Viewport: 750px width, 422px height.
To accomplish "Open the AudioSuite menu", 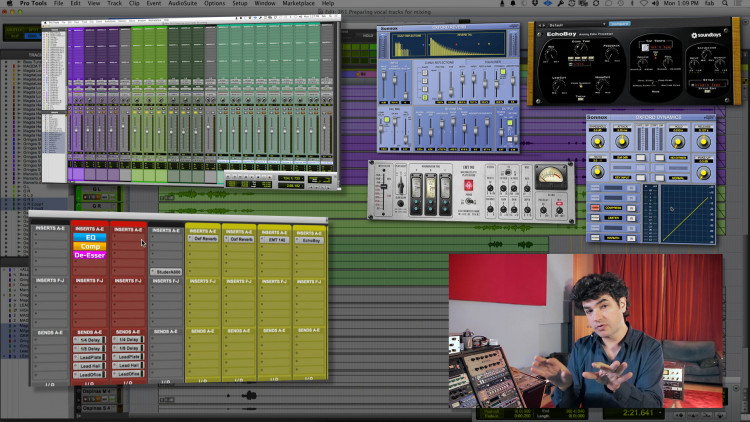I will (x=183, y=3).
